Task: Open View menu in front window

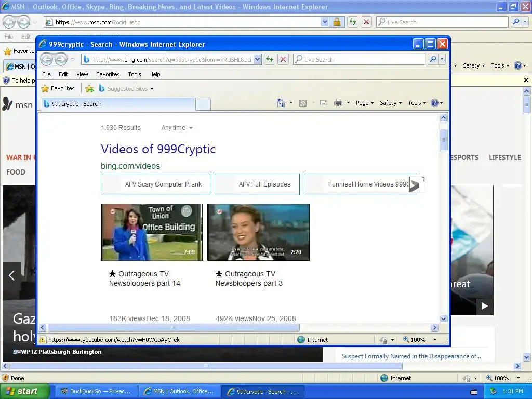Action: [82, 74]
